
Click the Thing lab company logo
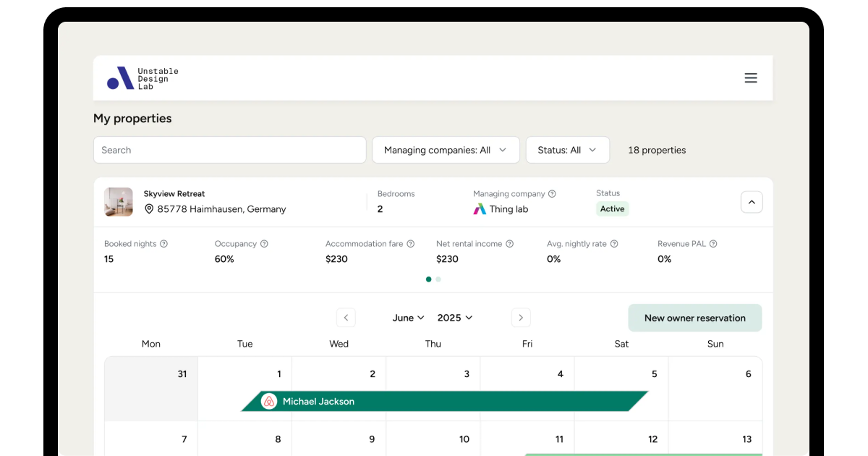tap(480, 209)
